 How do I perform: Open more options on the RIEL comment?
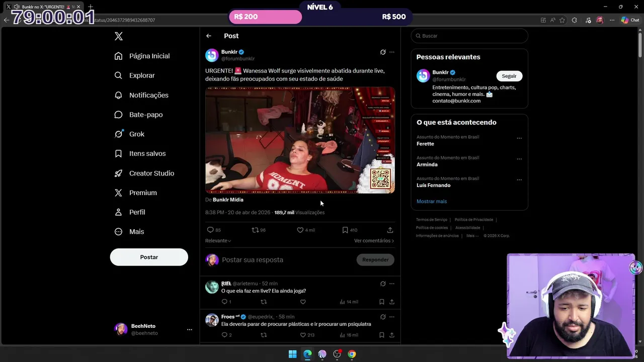[x=392, y=284]
